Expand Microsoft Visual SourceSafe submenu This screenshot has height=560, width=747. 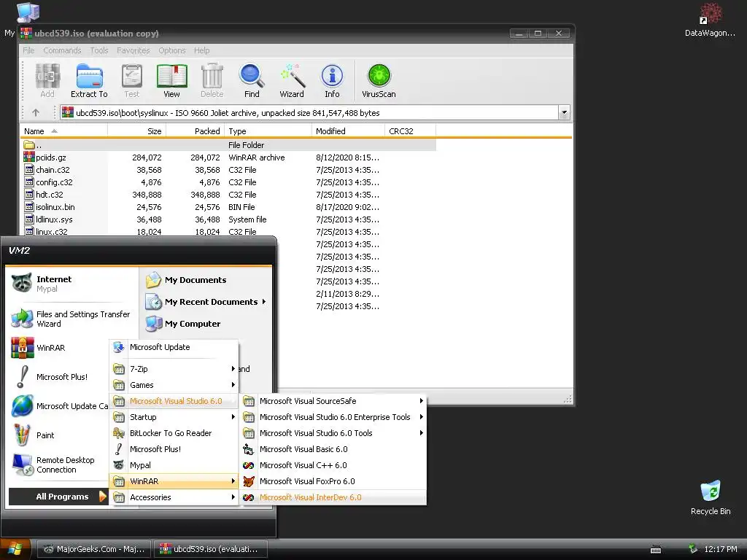[333, 401]
